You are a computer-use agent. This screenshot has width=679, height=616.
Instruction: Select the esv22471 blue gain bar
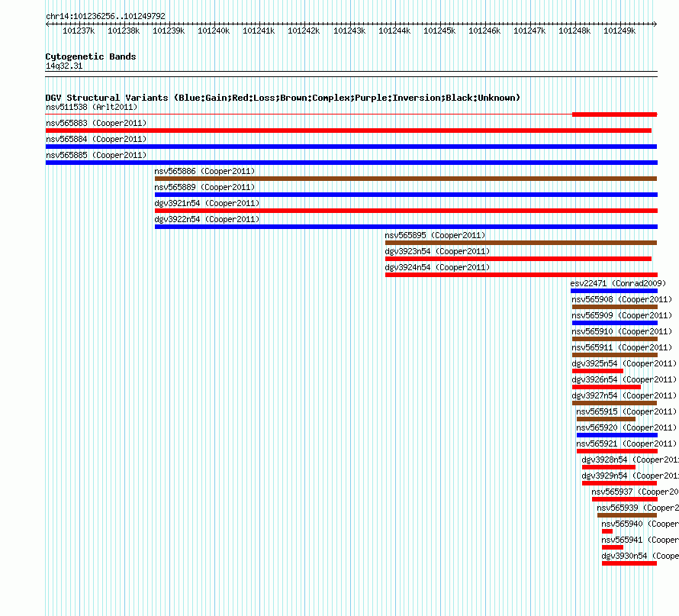[614, 291]
